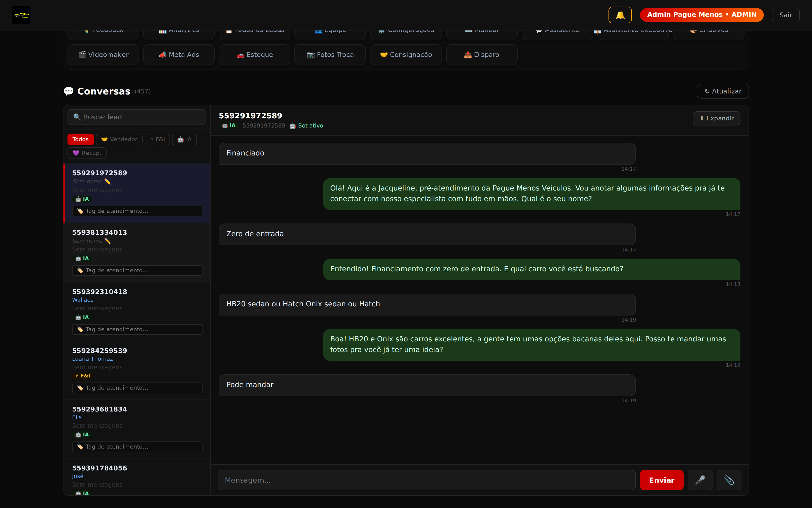The image size is (812, 508).
Task: Open conversation 559381334013
Action: [137, 252]
